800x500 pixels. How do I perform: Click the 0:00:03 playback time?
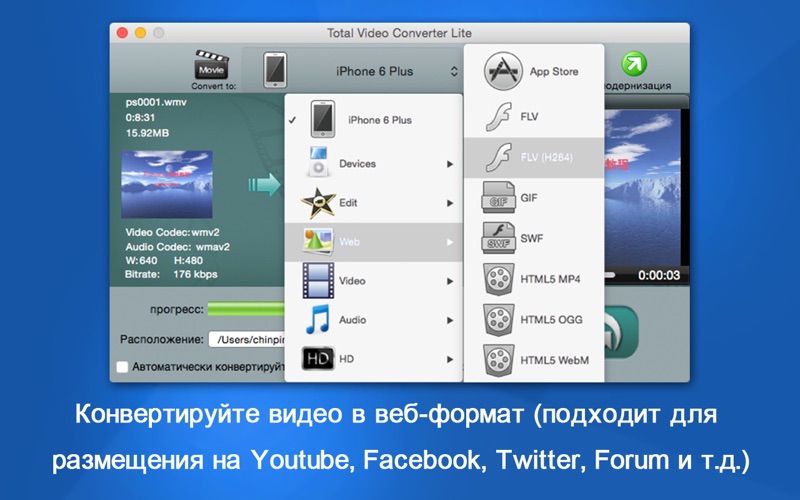point(659,276)
